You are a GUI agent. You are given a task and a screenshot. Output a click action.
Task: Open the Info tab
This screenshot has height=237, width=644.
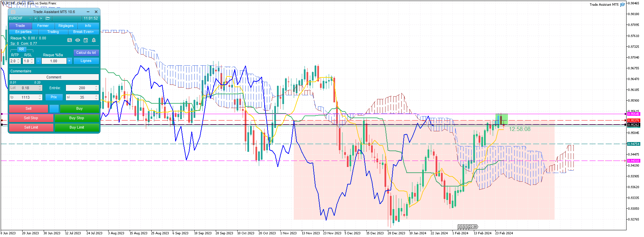[x=88, y=26]
